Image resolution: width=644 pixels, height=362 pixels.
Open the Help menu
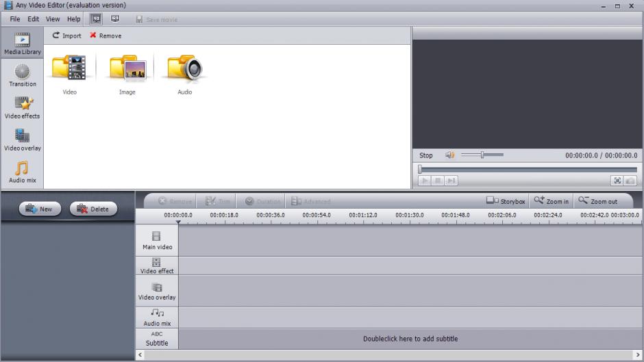click(74, 19)
